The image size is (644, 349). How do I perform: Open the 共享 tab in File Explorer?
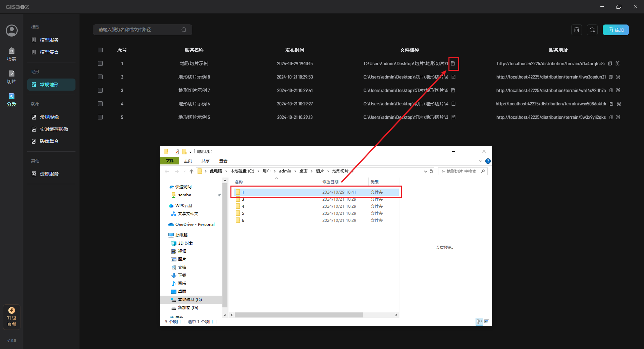coord(206,161)
